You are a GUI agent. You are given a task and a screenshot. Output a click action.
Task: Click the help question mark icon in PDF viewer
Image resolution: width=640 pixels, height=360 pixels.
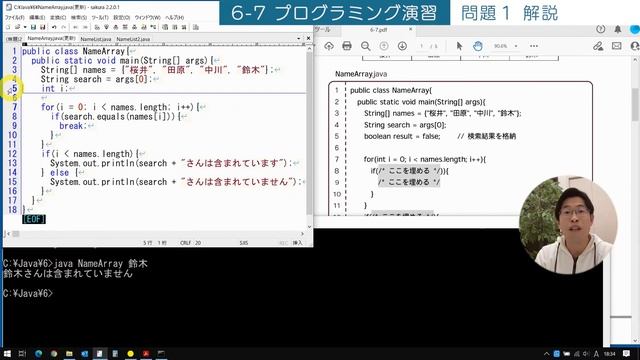point(600,29)
